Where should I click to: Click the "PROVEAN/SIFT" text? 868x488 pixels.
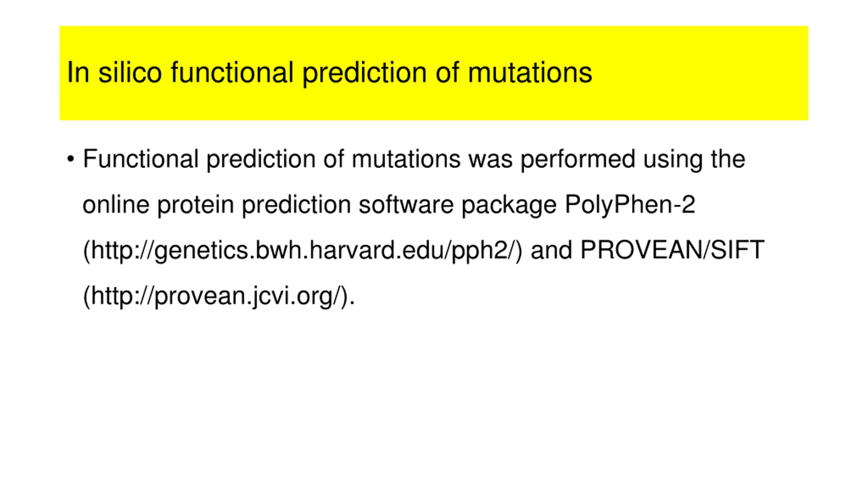(672, 250)
